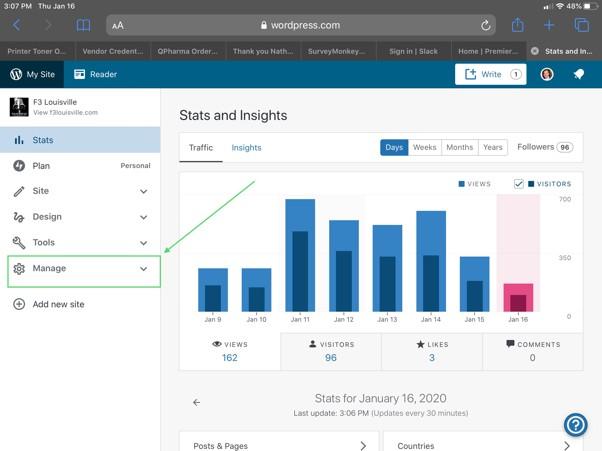Viewport: 602px width, 451px height.
Task: Open the blue help question-mark button
Action: pos(576,425)
